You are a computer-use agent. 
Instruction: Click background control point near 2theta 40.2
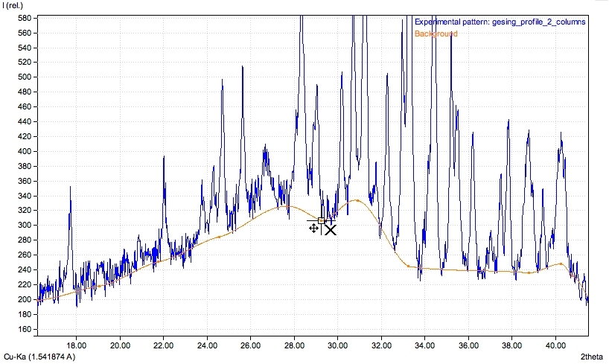point(561,264)
